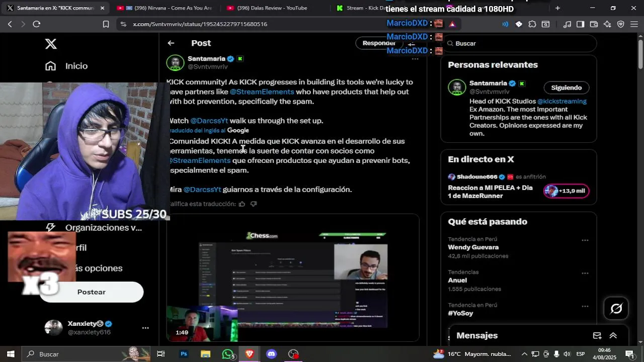The width and height of the screenshot is (644, 362).
Task: Open the @StreamElements mention in English text
Action: tap(262, 92)
